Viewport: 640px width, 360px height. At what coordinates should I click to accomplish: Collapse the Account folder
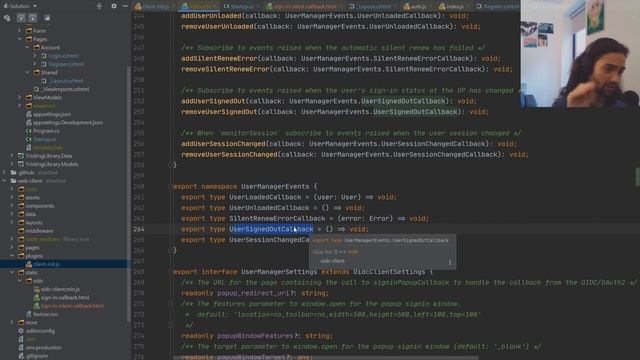pos(27,47)
